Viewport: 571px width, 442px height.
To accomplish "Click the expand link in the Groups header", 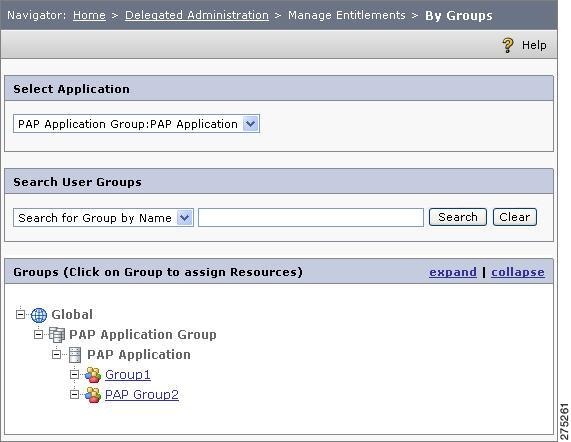I will 453,272.
